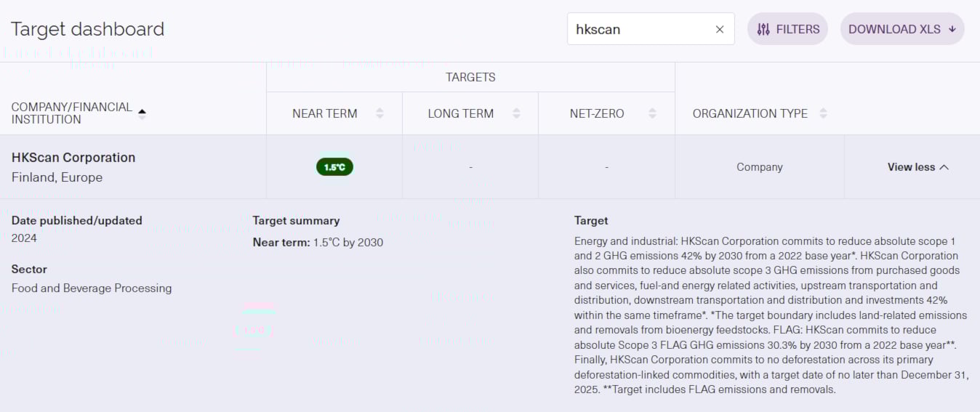Clear the hkscan search text
The width and height of the screenshot is (980, 412).
(x=719, y=29)
